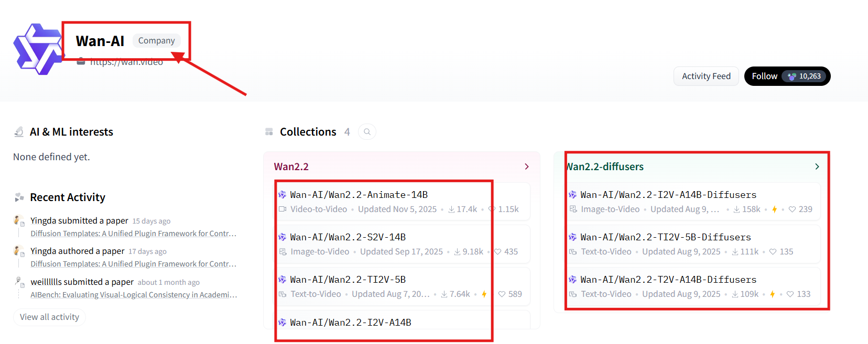The image size is (868, 344).
Task: Open the Wan2.2-diffusers collection title
Action: pyautogui.click(x=604, y=167)
